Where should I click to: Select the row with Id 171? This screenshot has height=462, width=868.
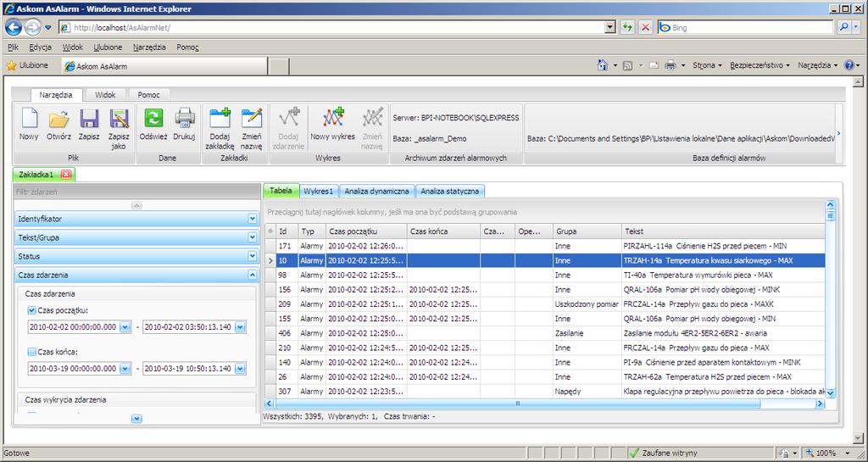coord(545,246)
